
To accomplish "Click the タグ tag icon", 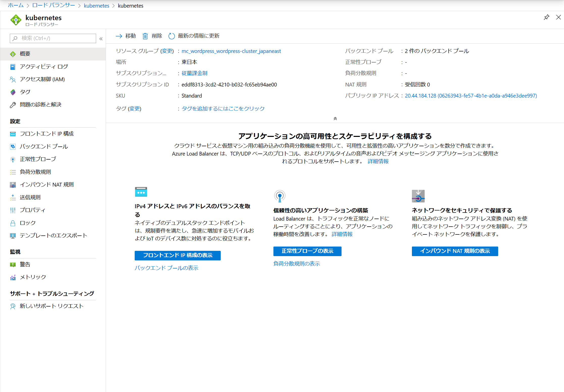I will tap(13, 92).
